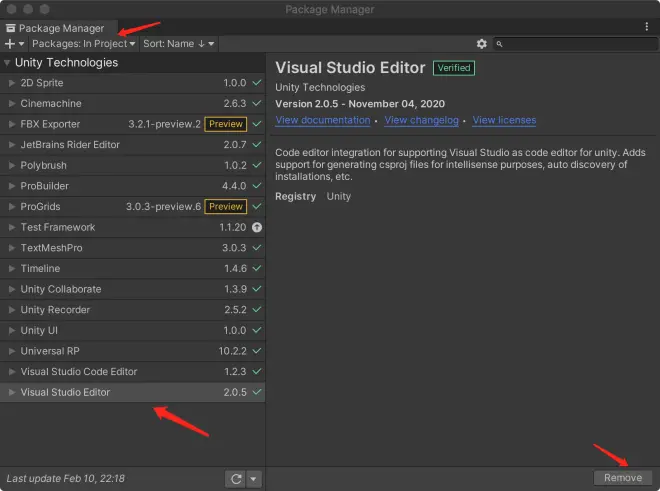Expand the 2D Sprite package versions
Viewport: 660px width, 491px height.
tap(12, 83)
